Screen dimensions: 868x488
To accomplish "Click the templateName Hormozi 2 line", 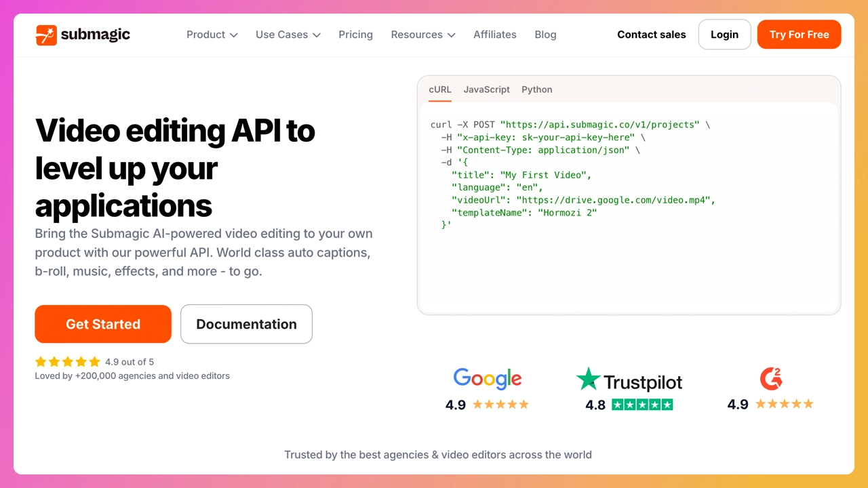I will [x=524, y=213].
